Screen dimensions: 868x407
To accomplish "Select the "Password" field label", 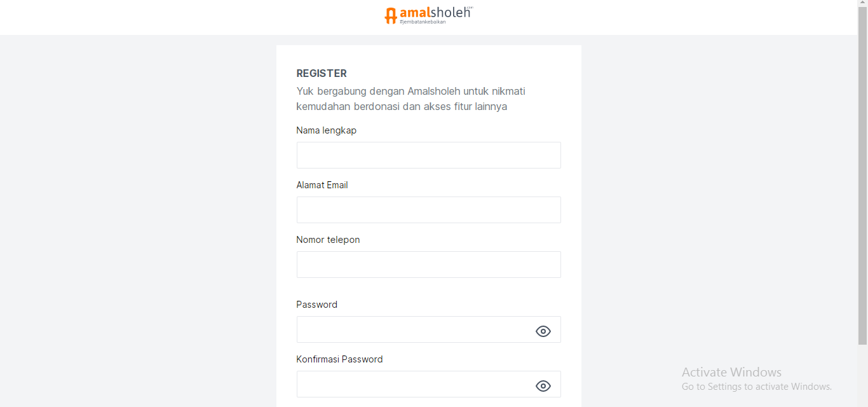I will (316, 305).
